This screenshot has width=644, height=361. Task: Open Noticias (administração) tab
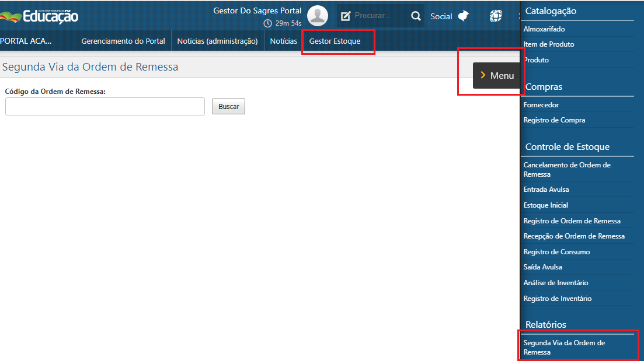point(217,41)
